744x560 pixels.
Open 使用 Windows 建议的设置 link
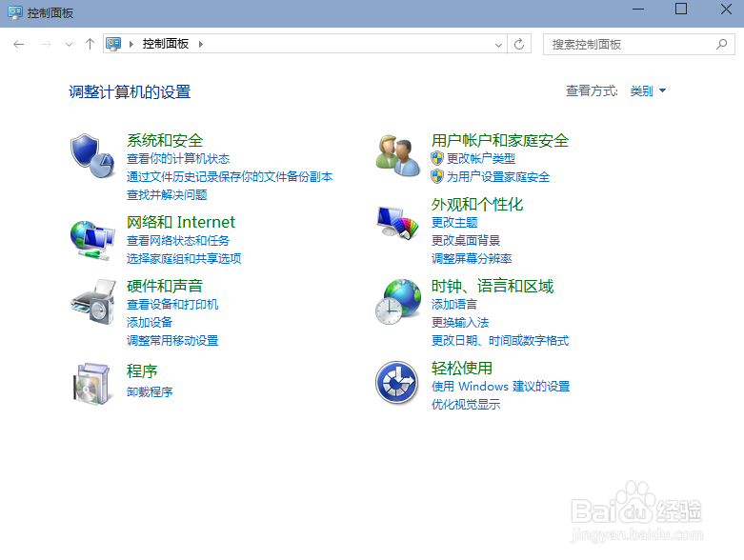[x=500, y=387]
